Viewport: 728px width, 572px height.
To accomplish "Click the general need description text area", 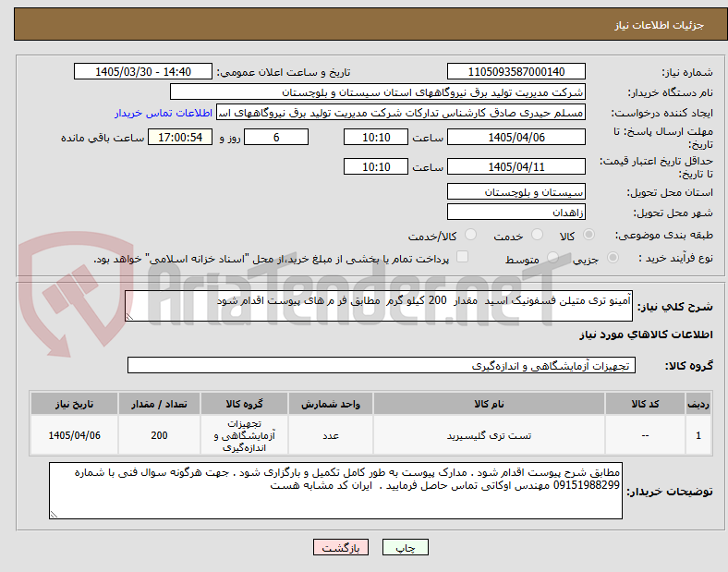I will pyautogui.click(x=379, y=306).
